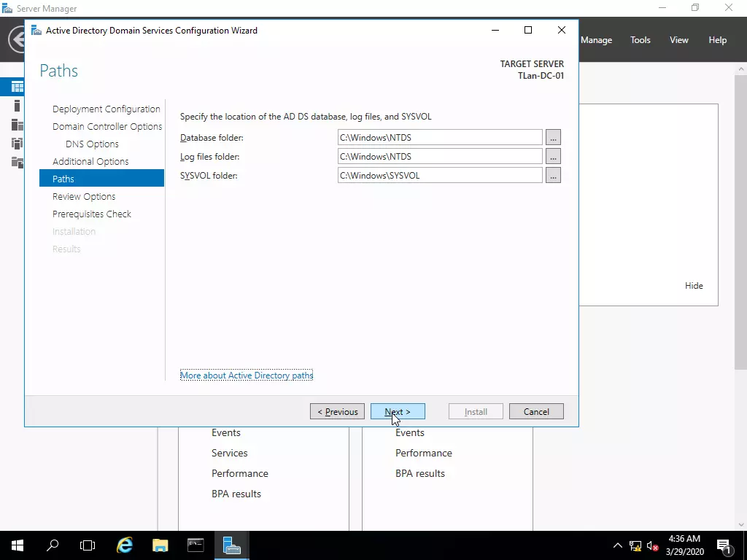Click the Previous button
Viewport: 747px width, 560px height.
[337, 412]
